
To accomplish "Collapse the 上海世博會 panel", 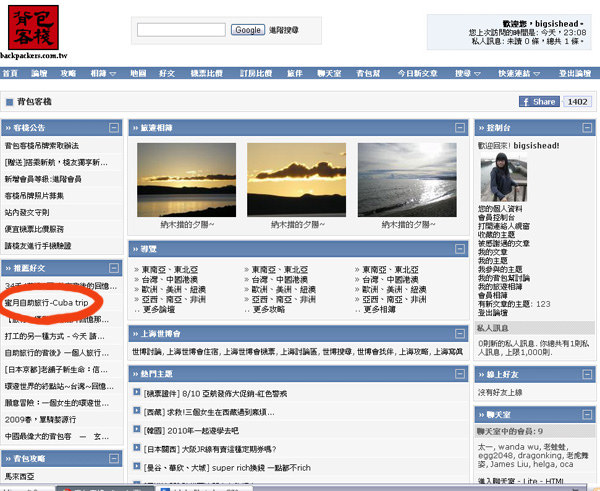I will tap(460, 333).
